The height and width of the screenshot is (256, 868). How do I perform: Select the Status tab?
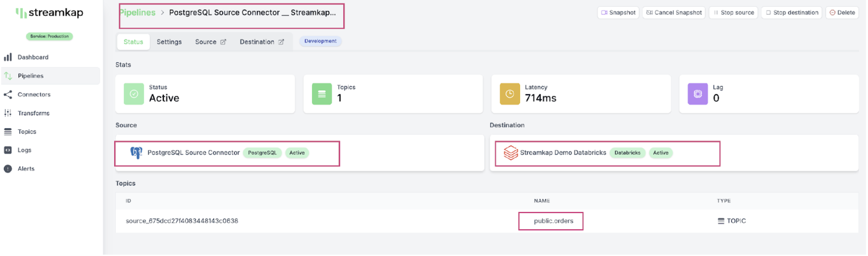[x=133, y=42]
